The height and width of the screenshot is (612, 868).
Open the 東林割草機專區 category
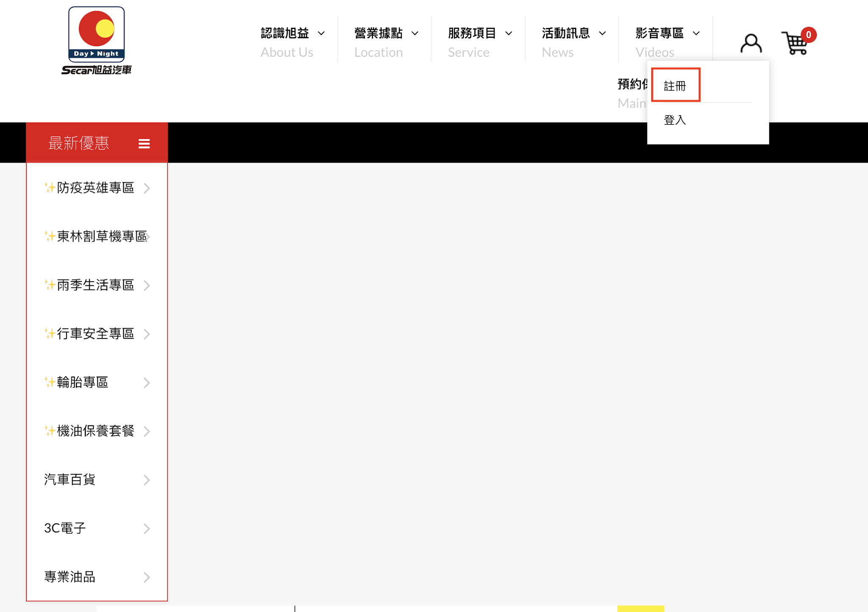click(101, 236)
